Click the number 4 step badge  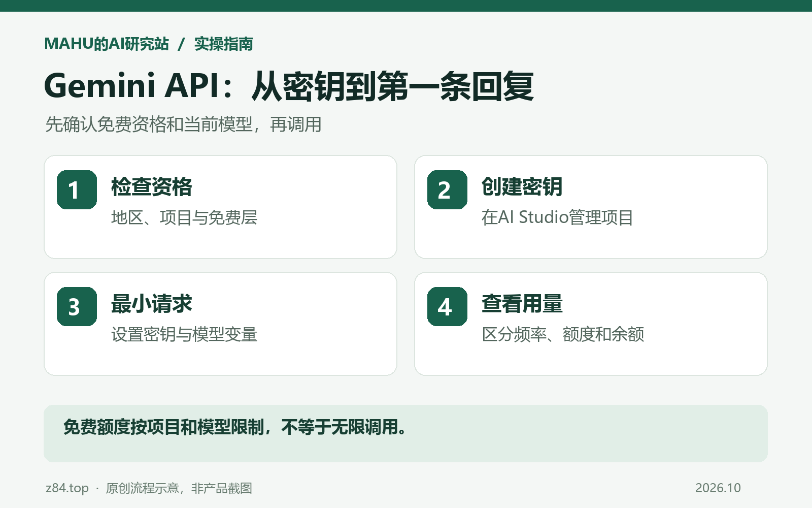tap(447, 306)
